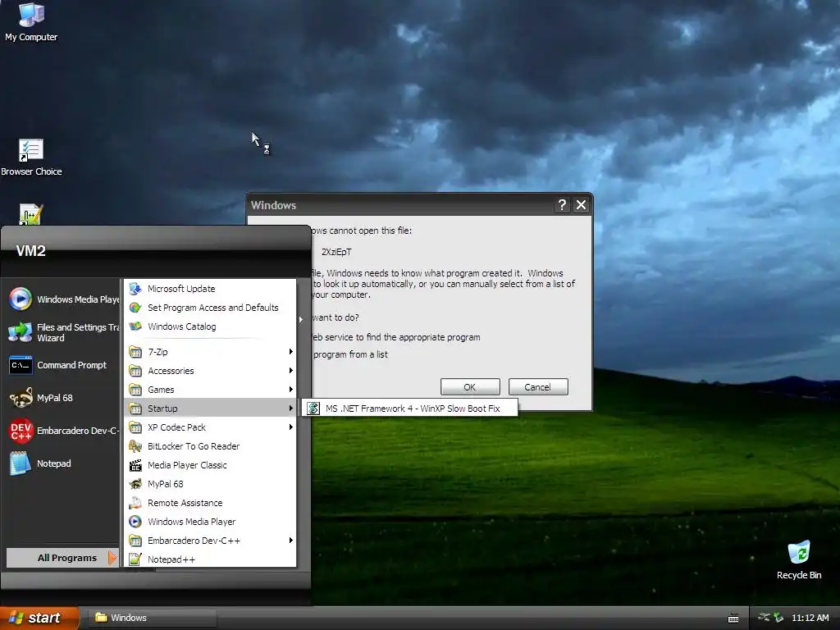Close the Windows cannot open file dialog
The width and height of the screenshot is (840, 630).
click(x=582, y=204)
